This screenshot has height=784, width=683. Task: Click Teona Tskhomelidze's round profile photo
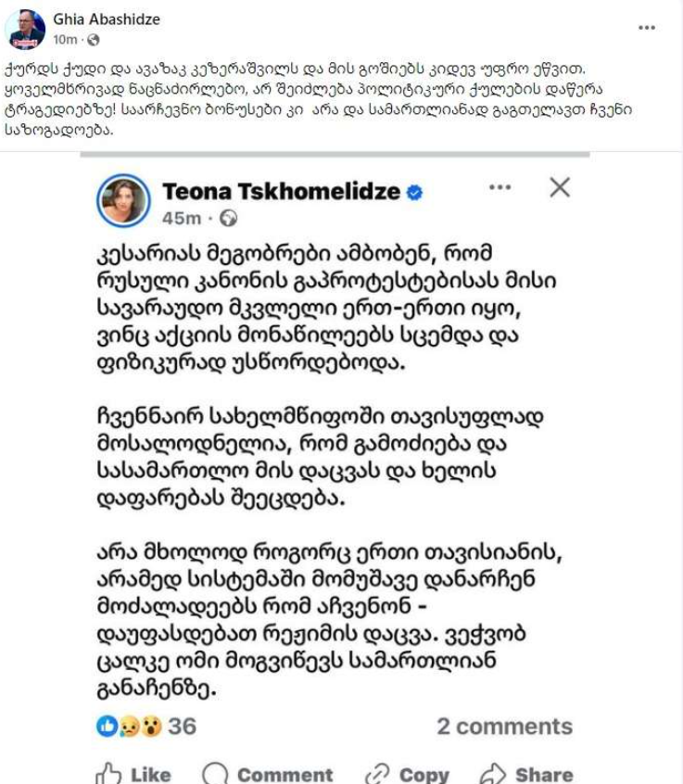[123, 200]
